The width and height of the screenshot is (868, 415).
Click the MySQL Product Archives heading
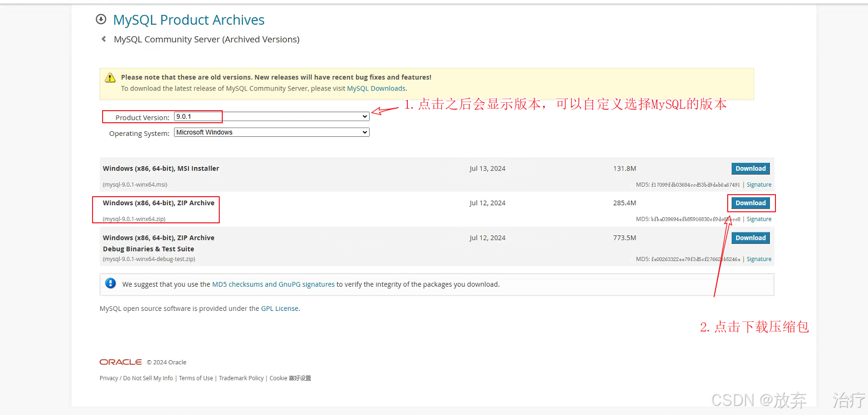click(x=189, y=20)
